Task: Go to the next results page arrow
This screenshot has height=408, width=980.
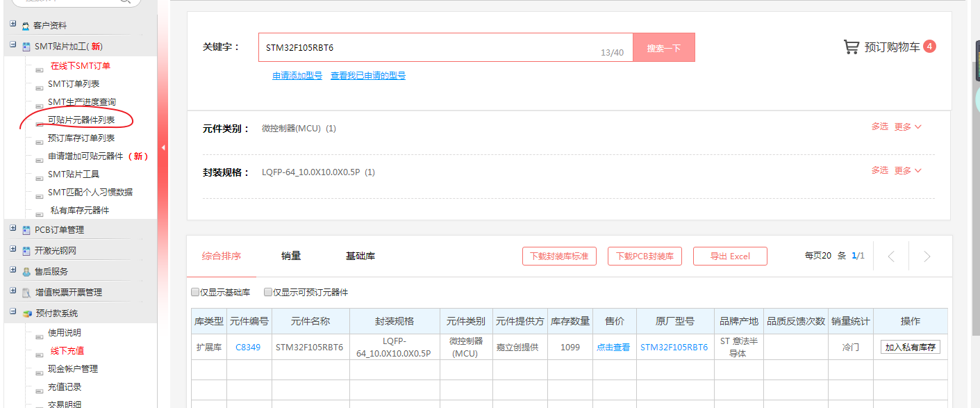Action: 927,256
